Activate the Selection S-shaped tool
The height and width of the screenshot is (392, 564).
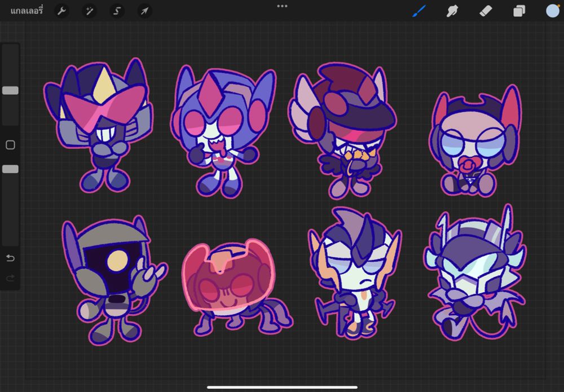pyautogui.click(x=117, y=11)
